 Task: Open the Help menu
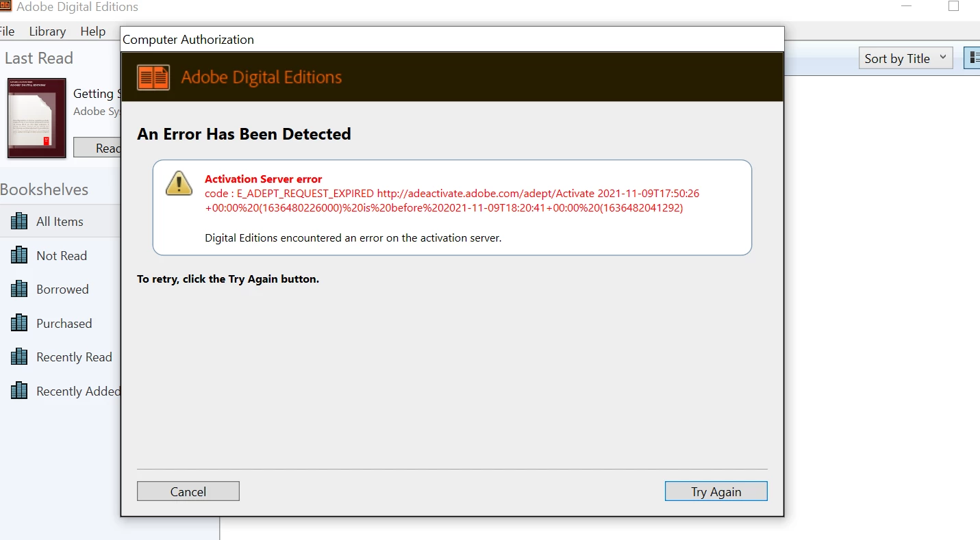[93, 31]
